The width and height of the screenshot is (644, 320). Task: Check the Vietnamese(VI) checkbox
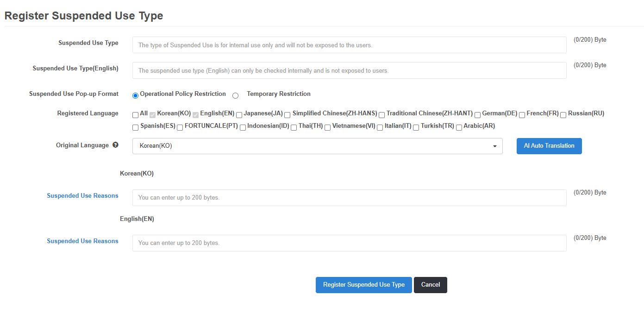coord(327,127)
